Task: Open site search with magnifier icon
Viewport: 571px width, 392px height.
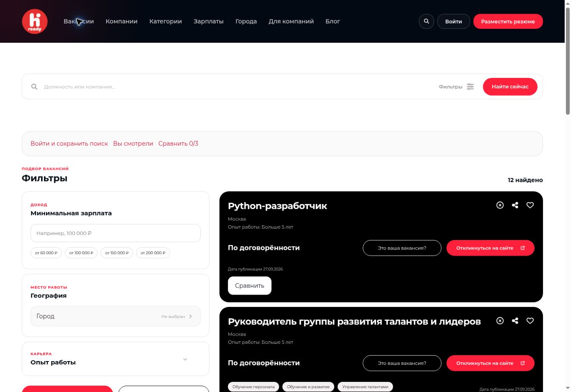Action: click(x=427, y=21)
